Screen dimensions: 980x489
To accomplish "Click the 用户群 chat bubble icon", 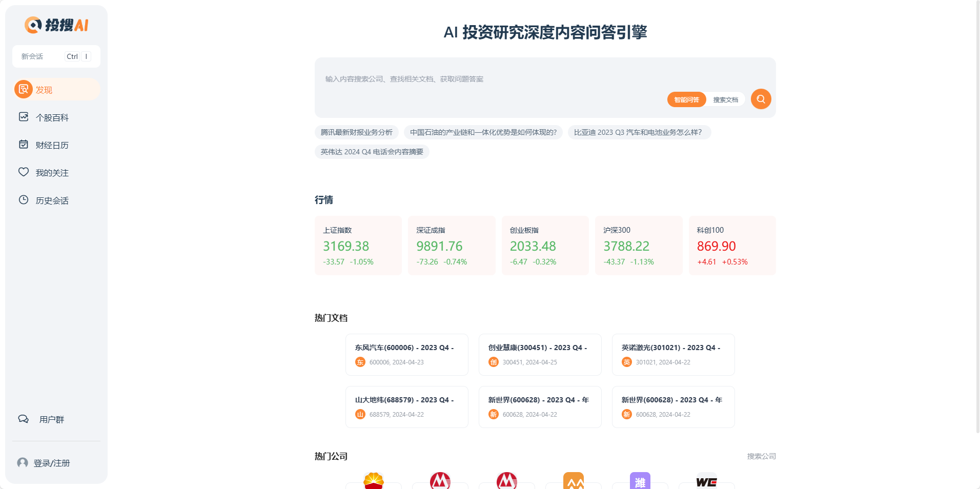I will pyautogui.click(x=24, y=419).
